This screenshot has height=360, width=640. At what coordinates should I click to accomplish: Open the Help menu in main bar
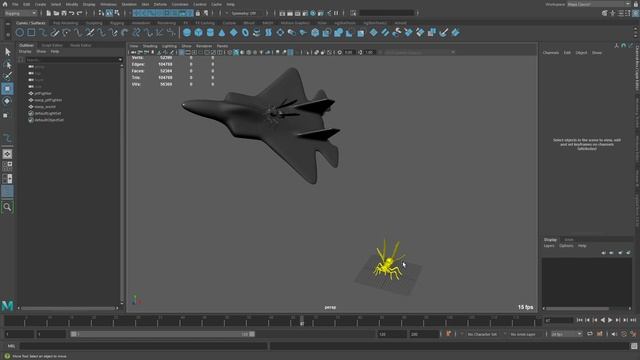[x=231, y=4]
